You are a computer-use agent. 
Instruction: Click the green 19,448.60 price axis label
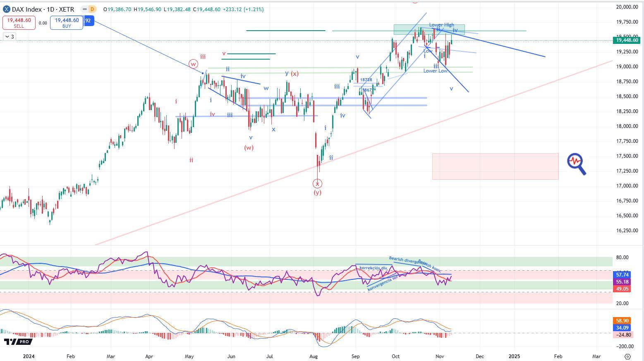(x=627, y=40)
